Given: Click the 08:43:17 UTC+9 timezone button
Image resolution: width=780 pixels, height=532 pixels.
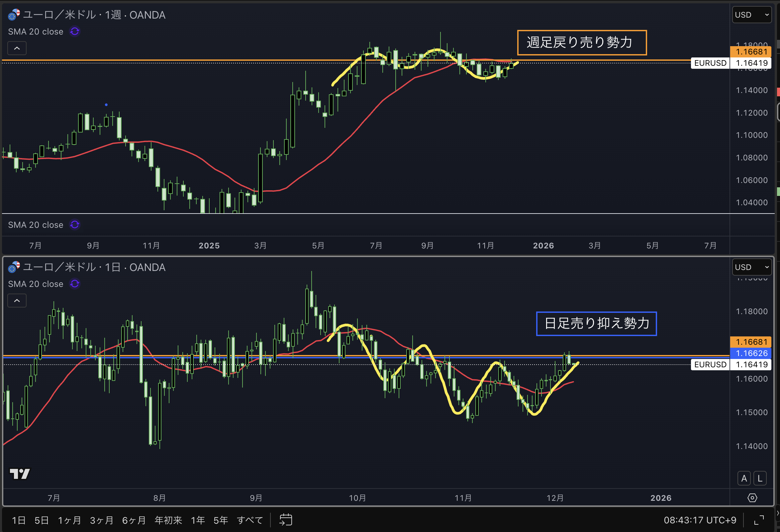Looking at the screenshot, I should coord(700,520).
